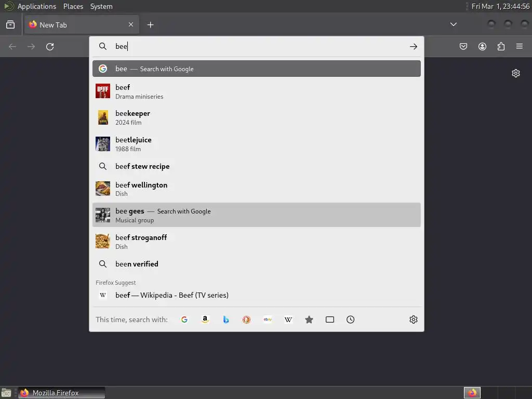532x399 pixels.
Task: Click the beetlejuice poster thumbnail
Action: pos(103,144)
